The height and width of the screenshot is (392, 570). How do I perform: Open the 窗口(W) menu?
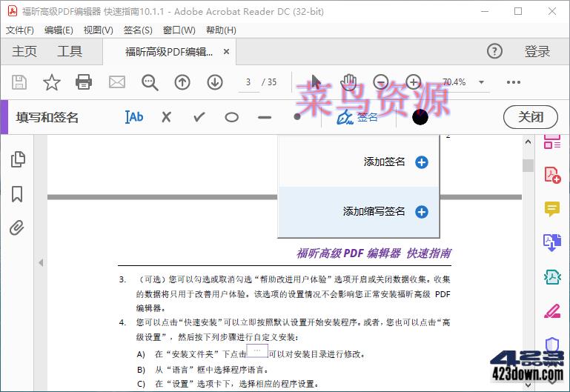click(179, 30)
